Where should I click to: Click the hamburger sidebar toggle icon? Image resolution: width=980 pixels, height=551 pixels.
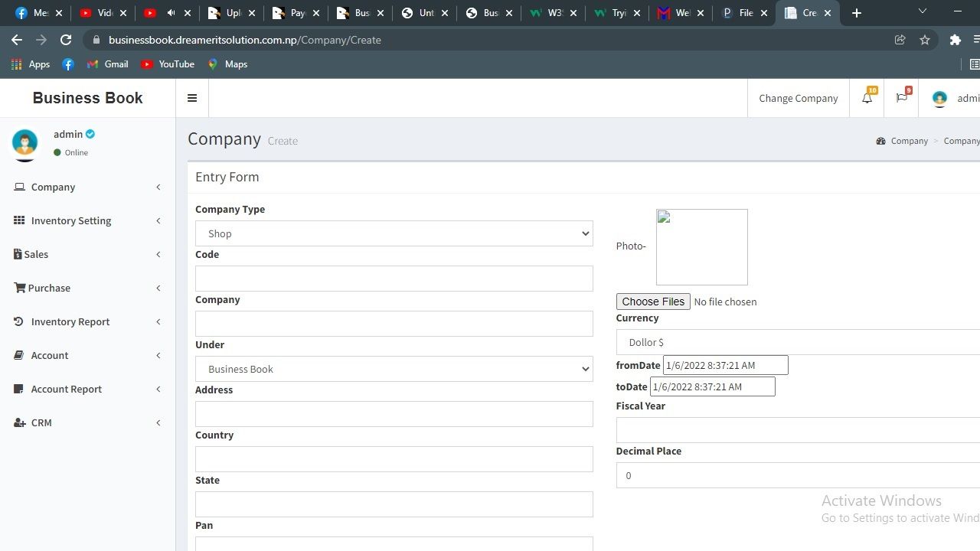click(x=192, y=98)
